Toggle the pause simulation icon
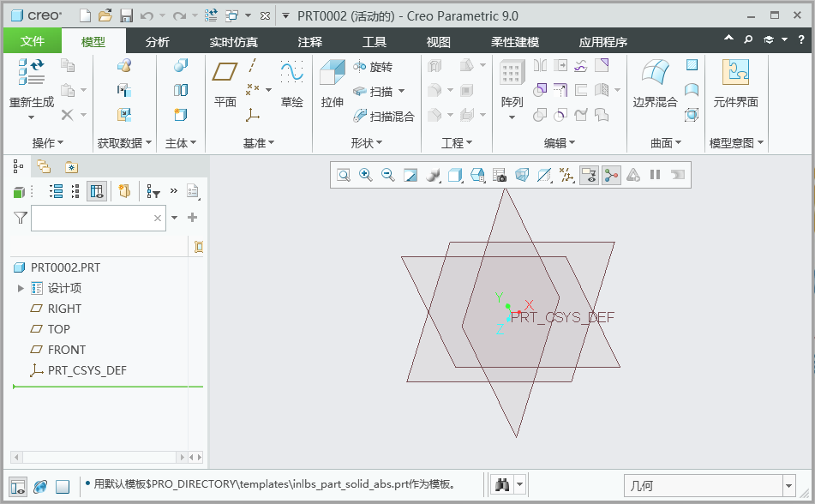 tap(655, 175)
